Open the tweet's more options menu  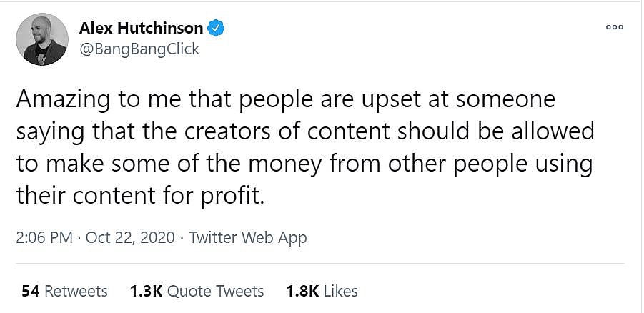click(614, 27)
